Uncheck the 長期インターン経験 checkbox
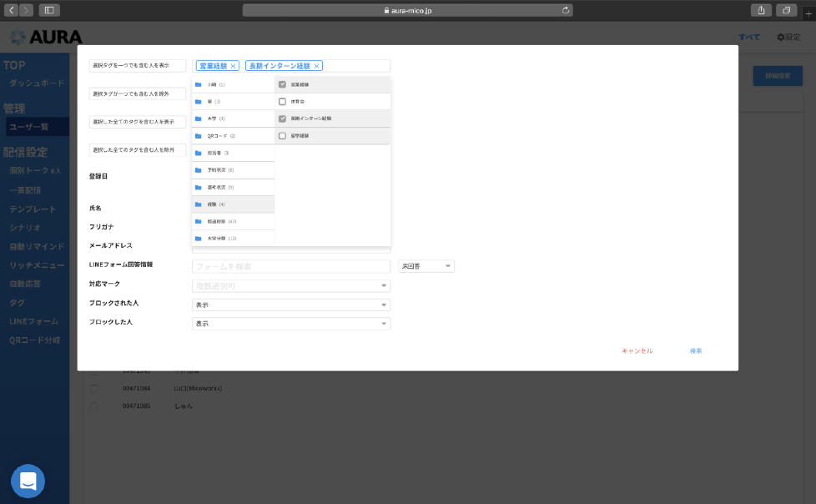The height and width of the screenshot is (504, 816). click(282, 118)
